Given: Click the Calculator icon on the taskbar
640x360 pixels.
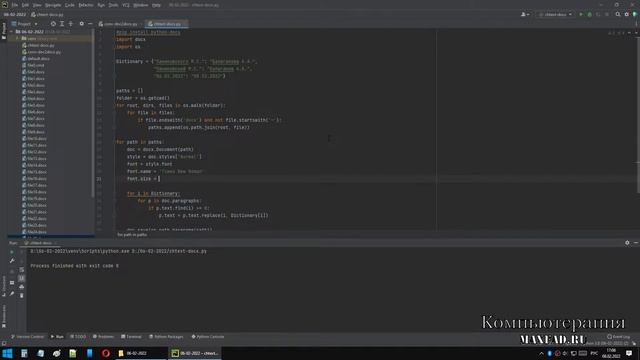Looking at the screenshot, I should (24, 353).
